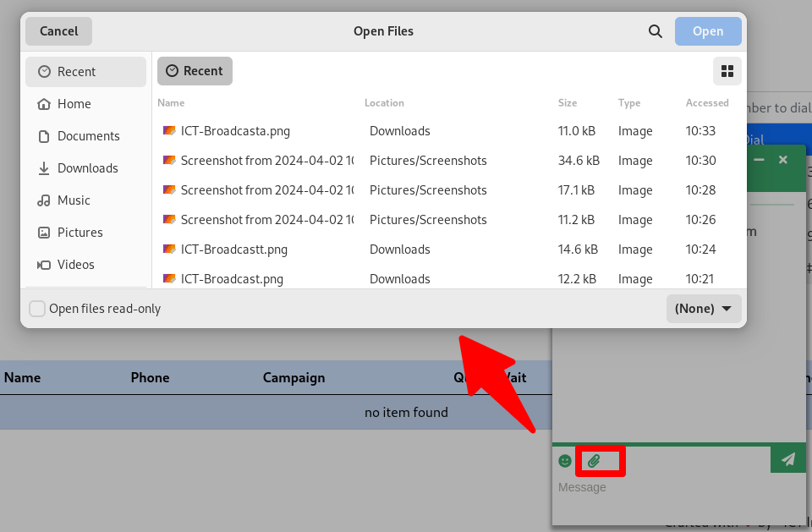Go to Pictures in the sidebar
The height and width of the screenshot is (532, 812).
pos(80,233)
